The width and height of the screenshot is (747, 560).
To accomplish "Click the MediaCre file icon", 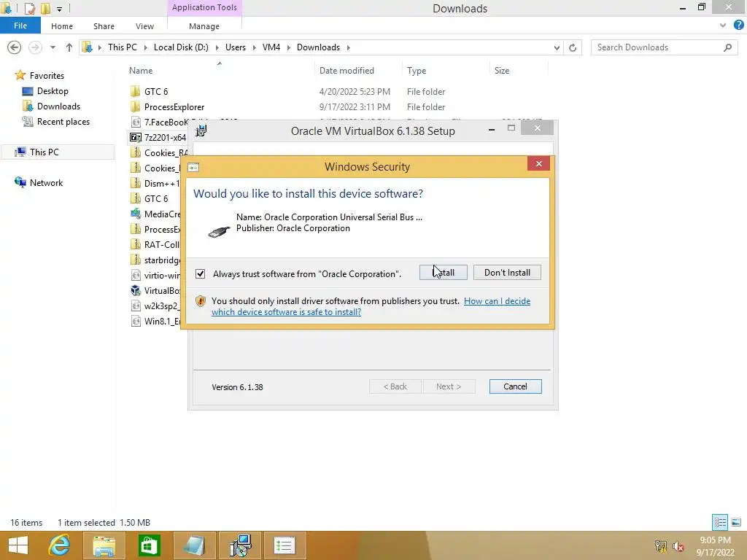I will tap(135, 214).
